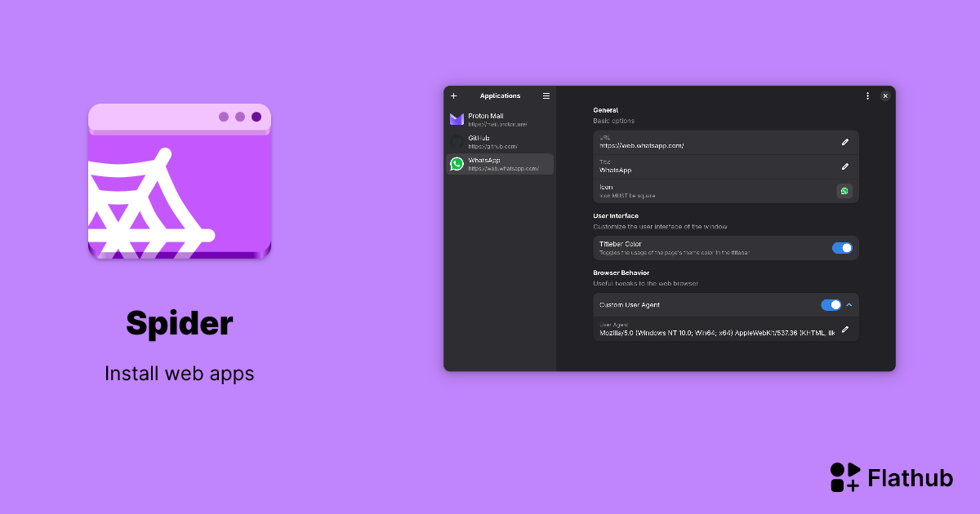The height and width of the screenshot is (514, 980).
Task: Toggle usage of the page's theme color
Action: point(842,247)
